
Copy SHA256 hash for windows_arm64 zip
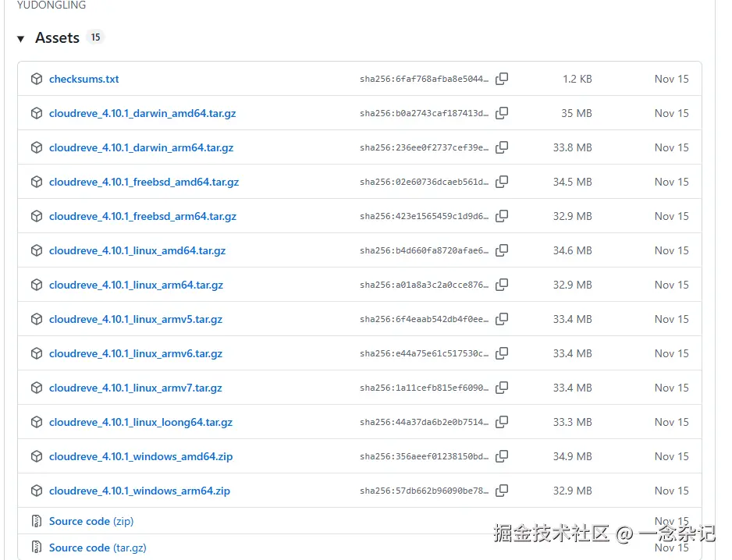pos(502,491)
